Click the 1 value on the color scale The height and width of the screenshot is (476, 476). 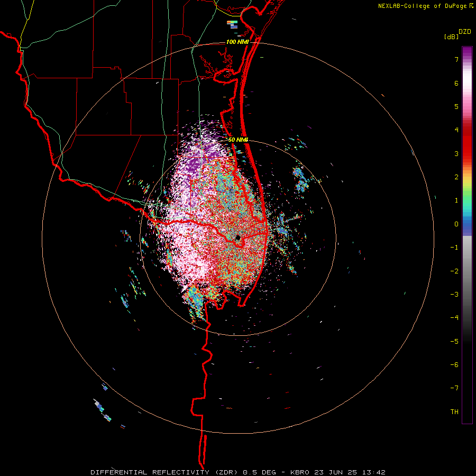pos(456,200)
